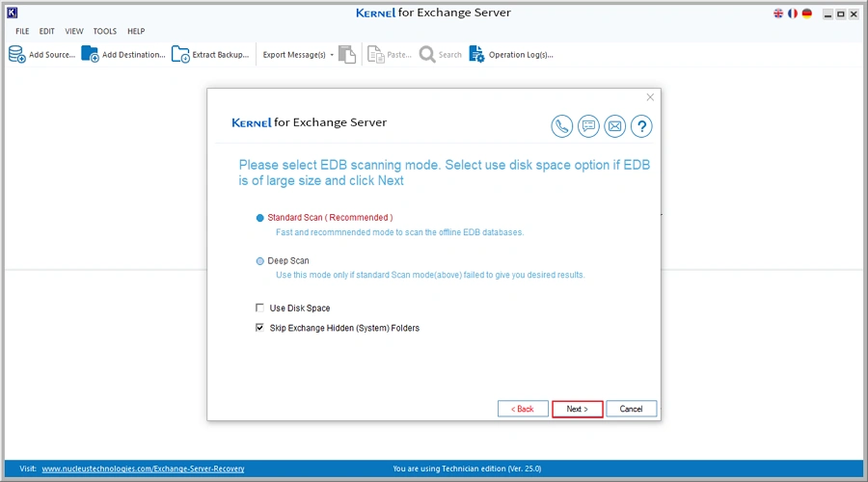Expand the Export Message(s) dropdown arrow

tap(332, 55)
